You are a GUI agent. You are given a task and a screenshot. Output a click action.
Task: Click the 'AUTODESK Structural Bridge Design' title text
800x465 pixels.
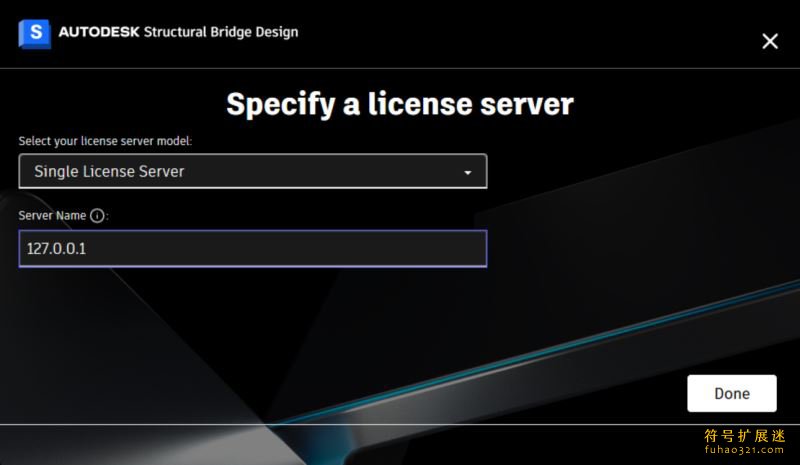[178, 32]
